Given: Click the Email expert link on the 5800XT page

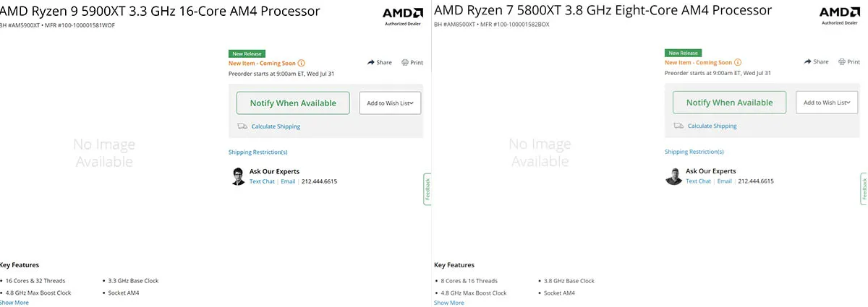Looking at the screenshot, I should coord(725,181).
